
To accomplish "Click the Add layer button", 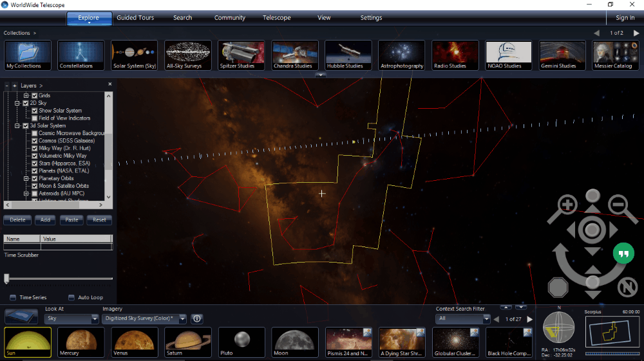I will coord(45,220).
